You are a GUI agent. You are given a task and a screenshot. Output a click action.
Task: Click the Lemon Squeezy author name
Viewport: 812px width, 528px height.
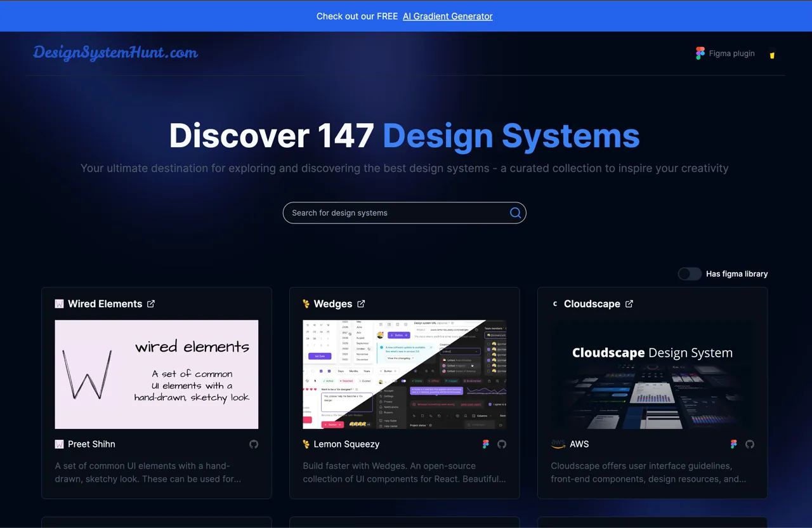(x=346, y=444)
